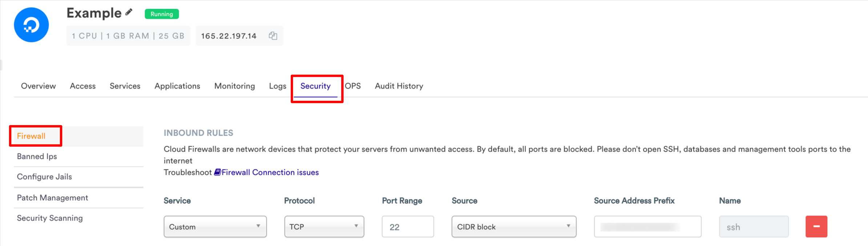868x246 pixels.
Task: Click the Running status badge
Action: pos(161,14)
